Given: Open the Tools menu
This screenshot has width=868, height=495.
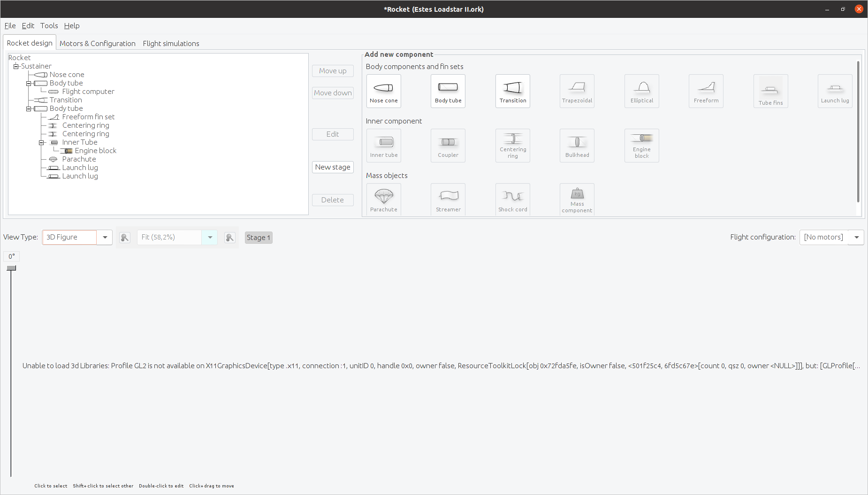Looking at the screenshot, I should pos(49,25).
